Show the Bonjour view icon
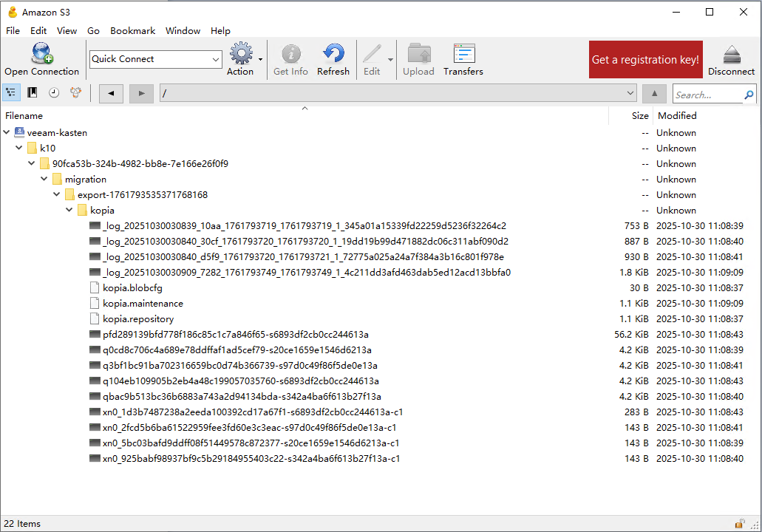 point(75,93)
